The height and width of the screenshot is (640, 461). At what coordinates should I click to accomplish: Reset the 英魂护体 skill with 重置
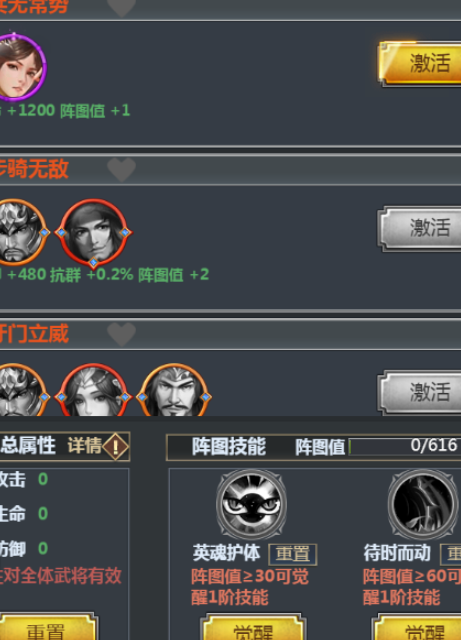click(293, 554)
